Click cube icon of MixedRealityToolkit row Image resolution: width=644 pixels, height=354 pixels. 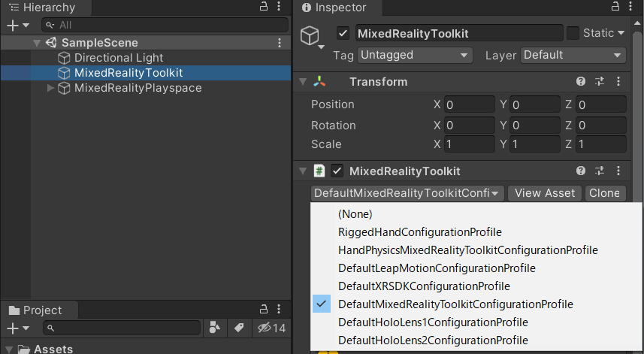click(64, 73)
